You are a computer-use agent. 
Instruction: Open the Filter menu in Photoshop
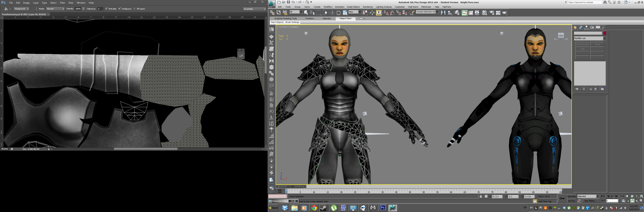click(62, 3)
